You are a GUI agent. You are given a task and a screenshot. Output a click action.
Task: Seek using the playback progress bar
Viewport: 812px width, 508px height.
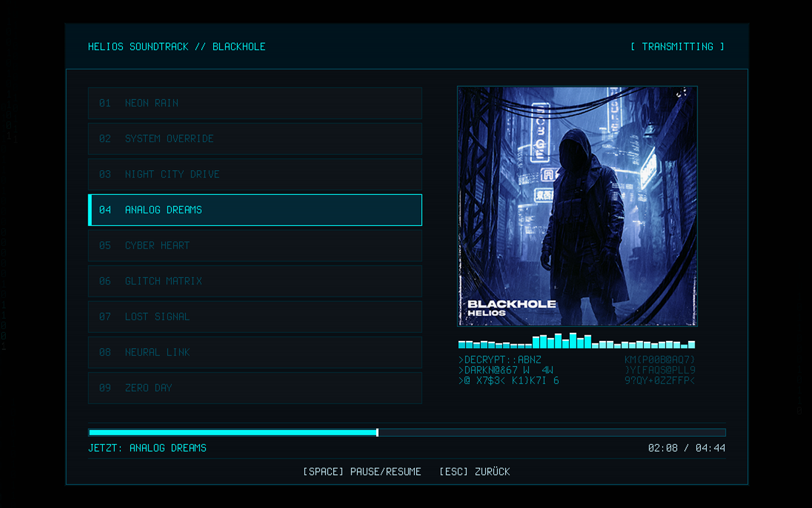point(407,432)
